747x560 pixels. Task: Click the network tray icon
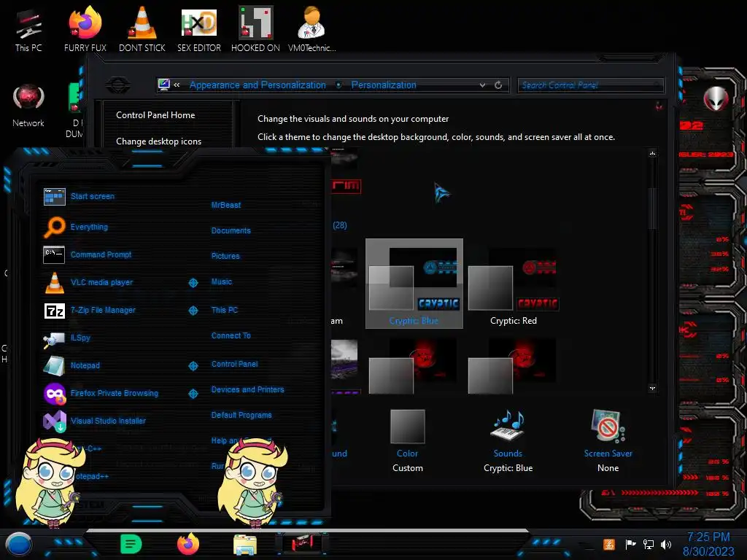coord(649,544)
